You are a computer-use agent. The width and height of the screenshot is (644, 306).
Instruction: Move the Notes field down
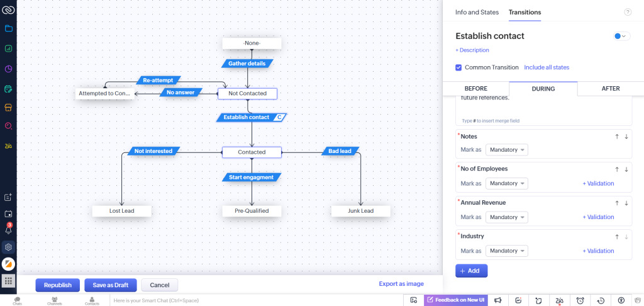[x=626, y=137]
